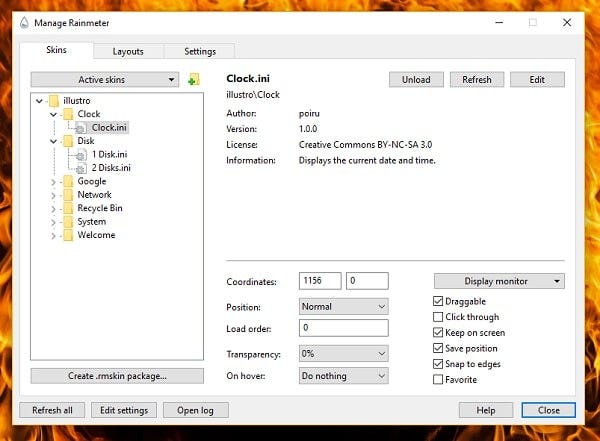Toggle the Save position checkbox
The height and width of the screenshot is (441, 600).
pyautogui.click(x=438, y=348)
